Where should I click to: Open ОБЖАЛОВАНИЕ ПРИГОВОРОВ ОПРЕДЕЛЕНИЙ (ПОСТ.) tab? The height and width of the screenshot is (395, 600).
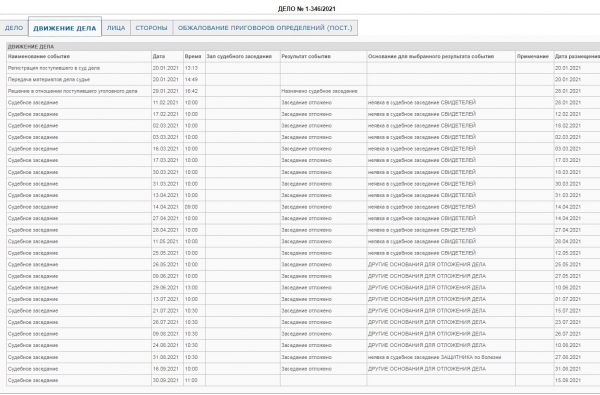point(265,28)
